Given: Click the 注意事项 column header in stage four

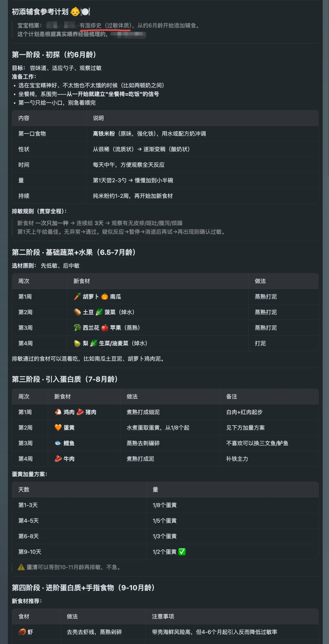Looking at the screenshot, I should point(163,616).
